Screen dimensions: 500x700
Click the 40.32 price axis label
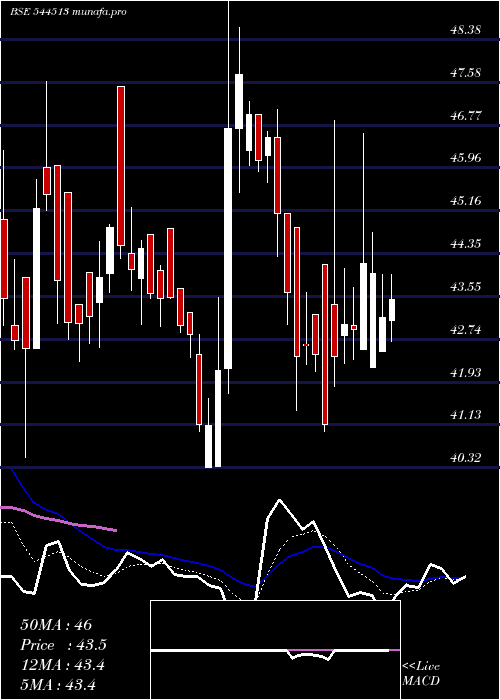(x=466, y=458)
